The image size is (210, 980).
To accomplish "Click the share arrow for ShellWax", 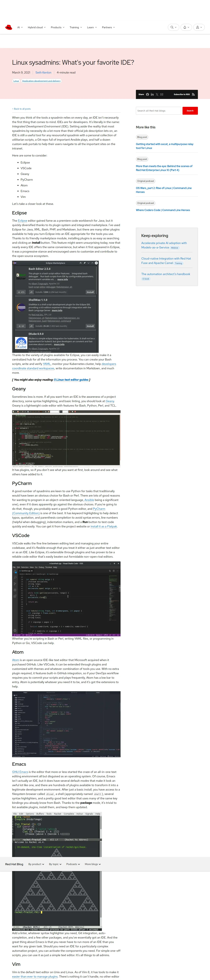I will [x=31, y=326].
